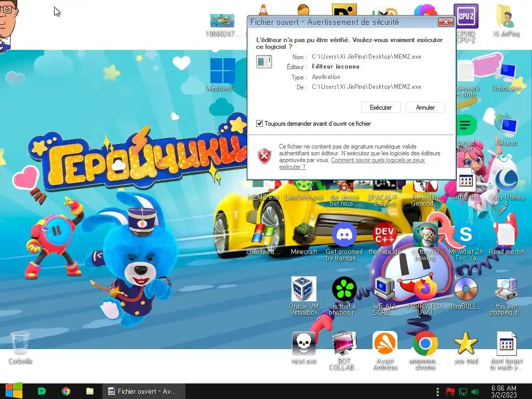Select the 2PACALY 2.3.exe icon
The image size is (532, 399).
tap(385, 193)
